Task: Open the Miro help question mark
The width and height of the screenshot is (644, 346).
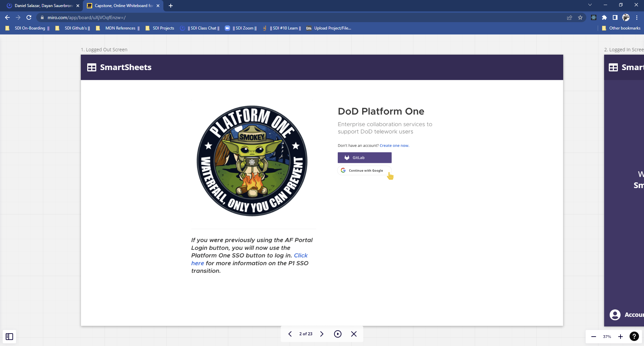Action: (x=634, y=336)
